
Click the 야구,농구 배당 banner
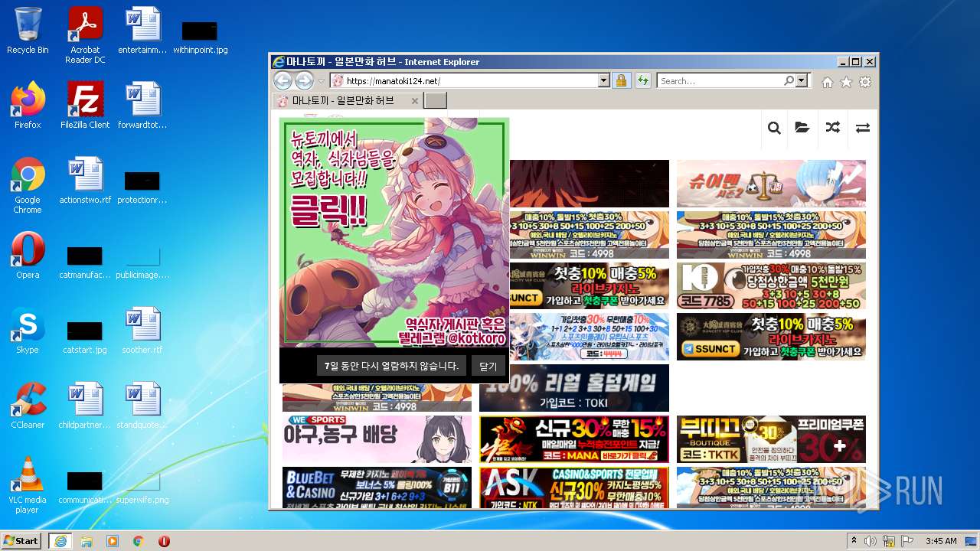pos(377,439)
